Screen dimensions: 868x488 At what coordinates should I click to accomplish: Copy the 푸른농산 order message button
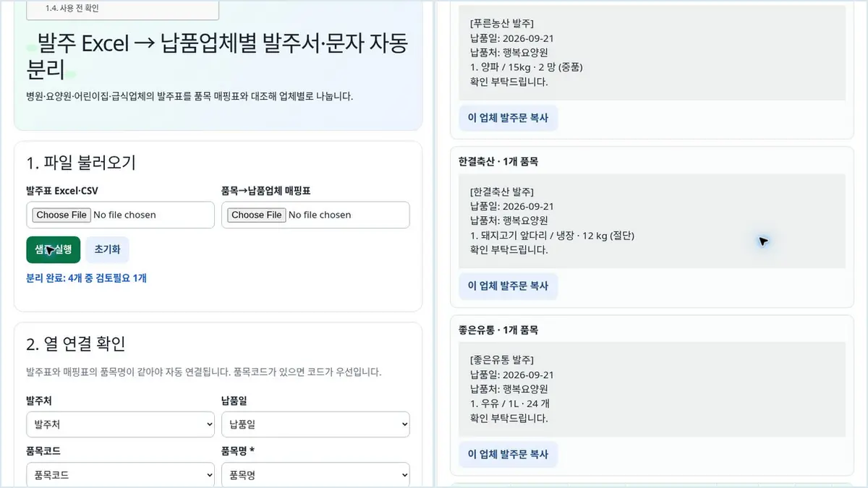[508, 118]
